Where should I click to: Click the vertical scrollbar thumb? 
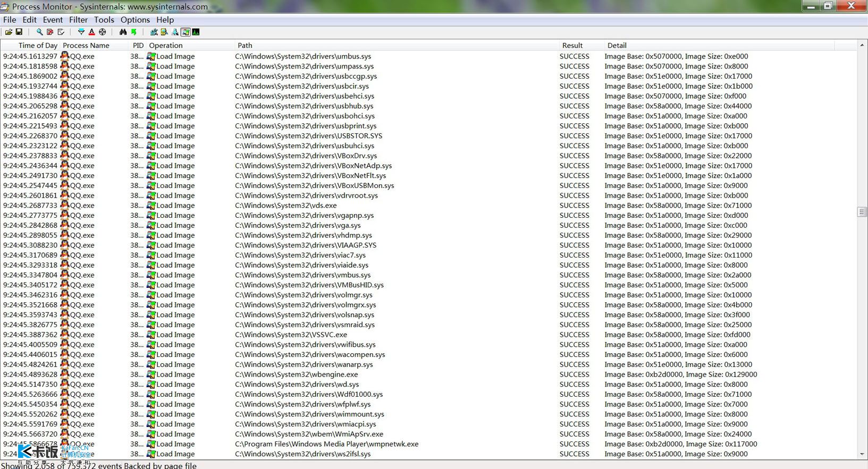[x=862, y=212]
